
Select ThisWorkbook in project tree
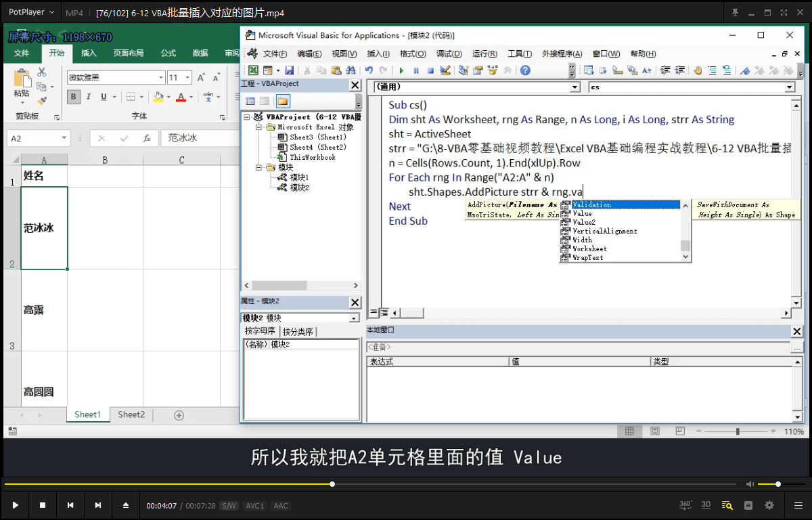[312, 157]
